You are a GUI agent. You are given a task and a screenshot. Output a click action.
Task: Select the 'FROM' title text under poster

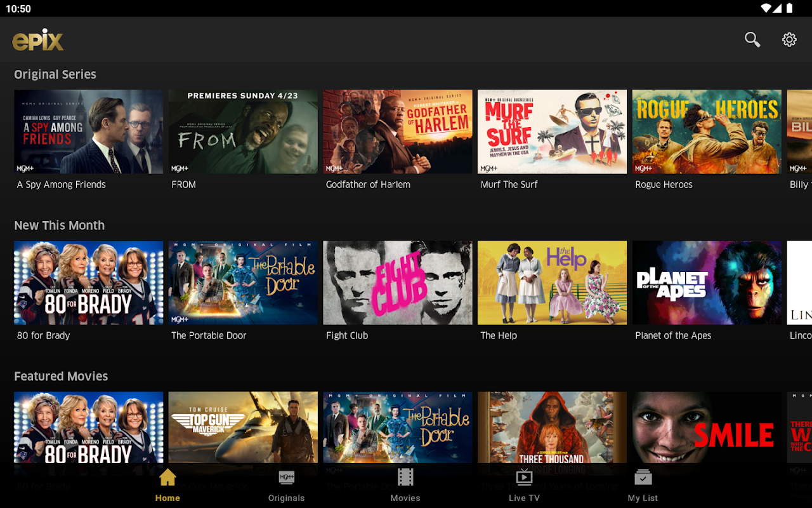(x=184, y=185)
